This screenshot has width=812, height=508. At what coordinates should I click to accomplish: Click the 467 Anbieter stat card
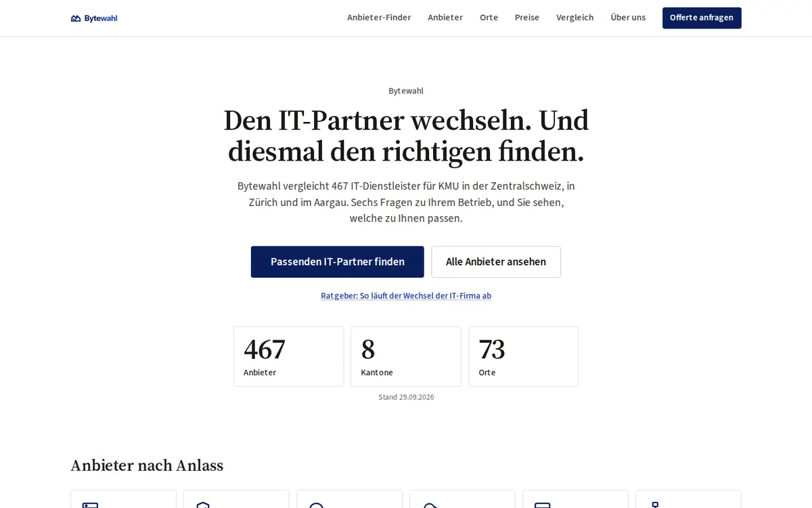(x=288, y=356)
